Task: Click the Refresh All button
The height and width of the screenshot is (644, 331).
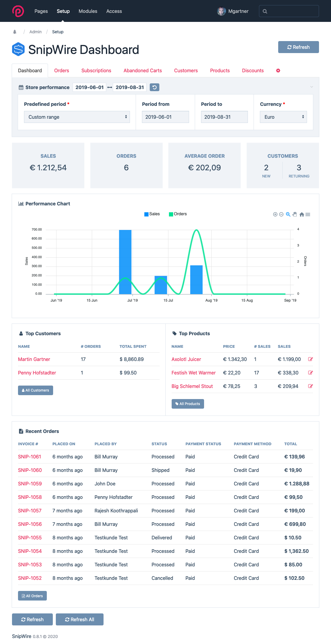Action: [x=80, y=619]
